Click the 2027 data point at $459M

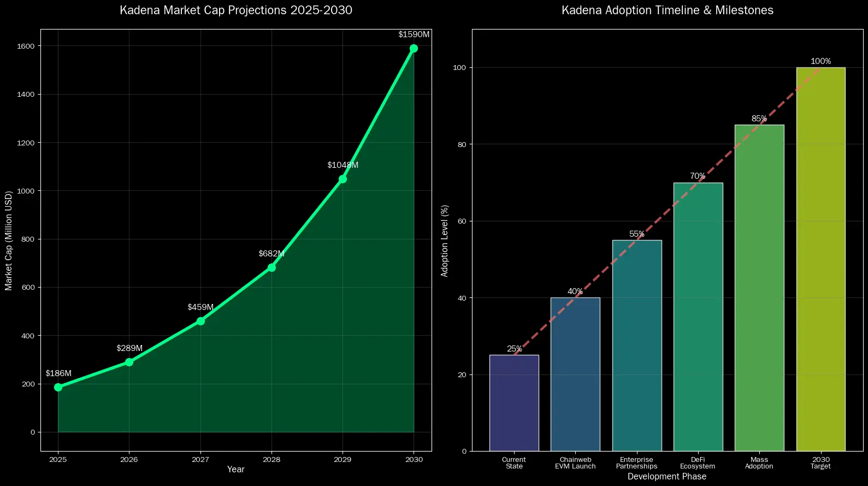[200, 321]
